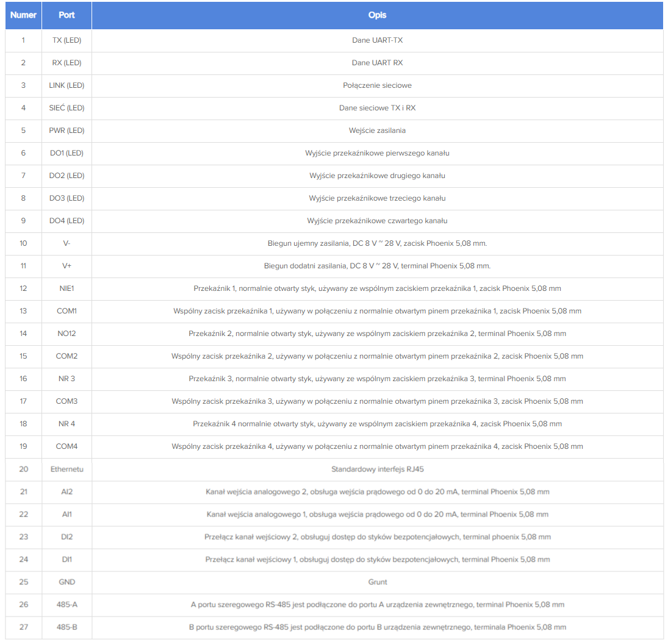Image resolution: width=668 pixels, height=644 pixels.
Task: Click 'Przekaźnik 4 normalnie otwarty styk' description
Action: (378, 424)
